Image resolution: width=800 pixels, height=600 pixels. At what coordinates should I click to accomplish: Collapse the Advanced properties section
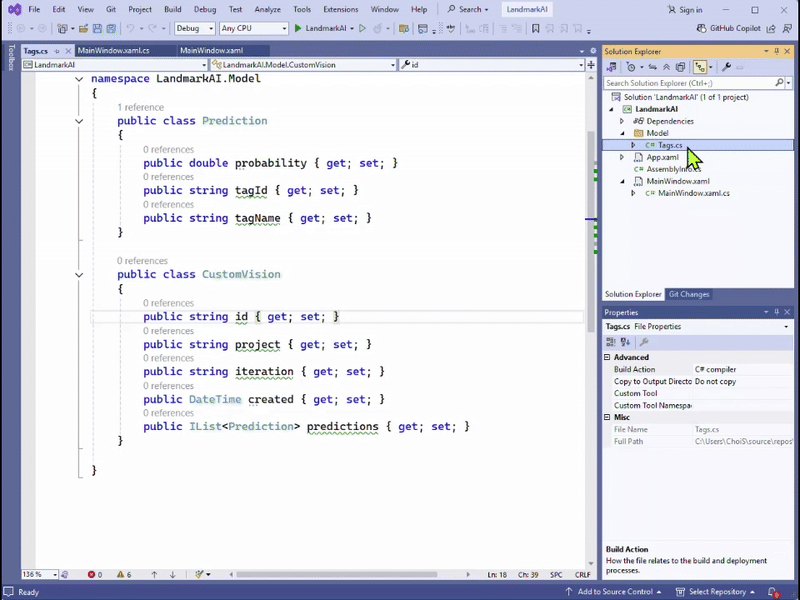(x=607, y=357)
